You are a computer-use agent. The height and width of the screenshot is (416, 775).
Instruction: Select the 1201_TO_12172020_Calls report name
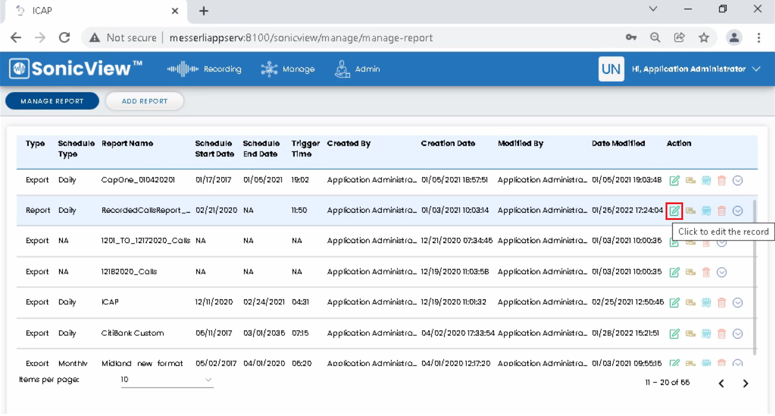[x=145, y=241]
